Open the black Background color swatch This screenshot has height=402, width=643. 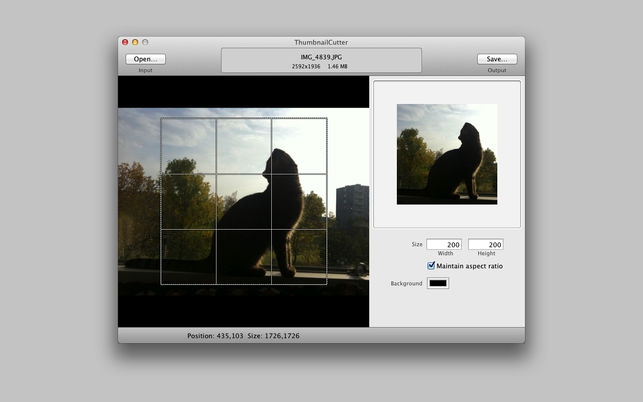(438, 283)
